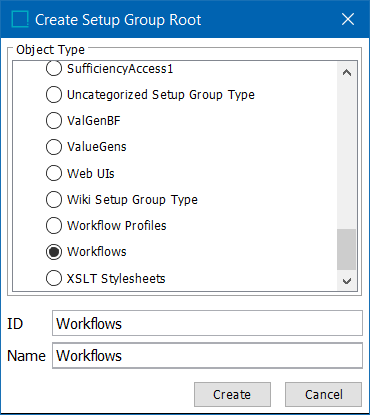
Task: Click the scroll up arrow in list
Action: point(347,72)
